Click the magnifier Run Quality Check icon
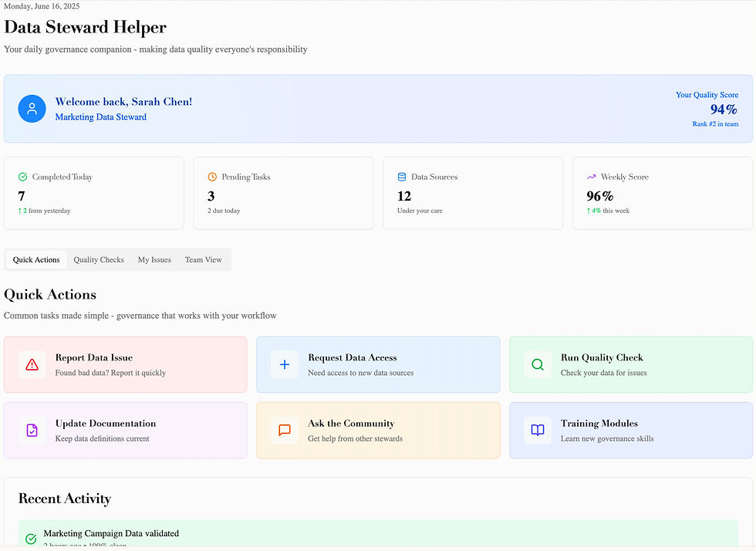Viewport: 756px width, 551px height. (538, 364)
